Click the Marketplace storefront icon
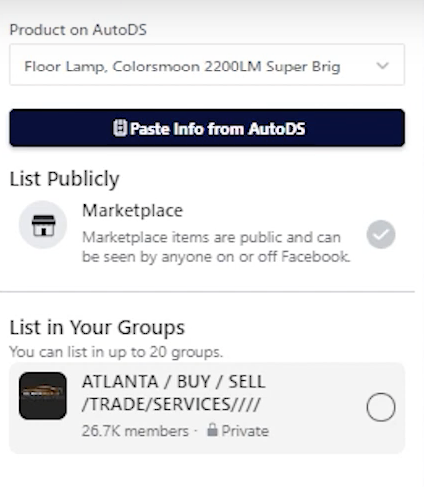The image size is (424, 487). click(43, 225)
